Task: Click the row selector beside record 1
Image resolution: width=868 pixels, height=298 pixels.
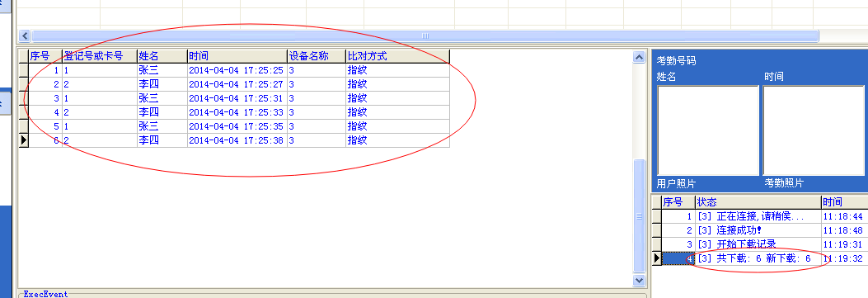Action: click(x=23, y=70)
